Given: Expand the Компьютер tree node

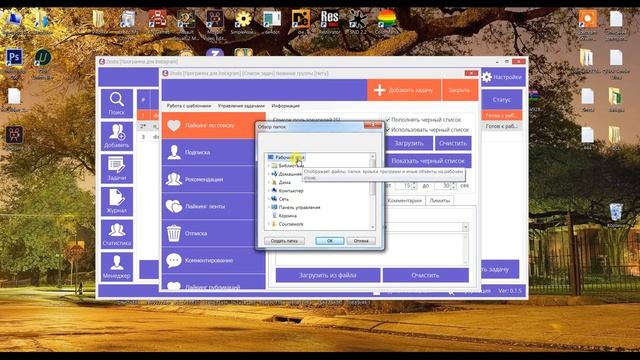Looking at the screenshot, I should (269, 191).
